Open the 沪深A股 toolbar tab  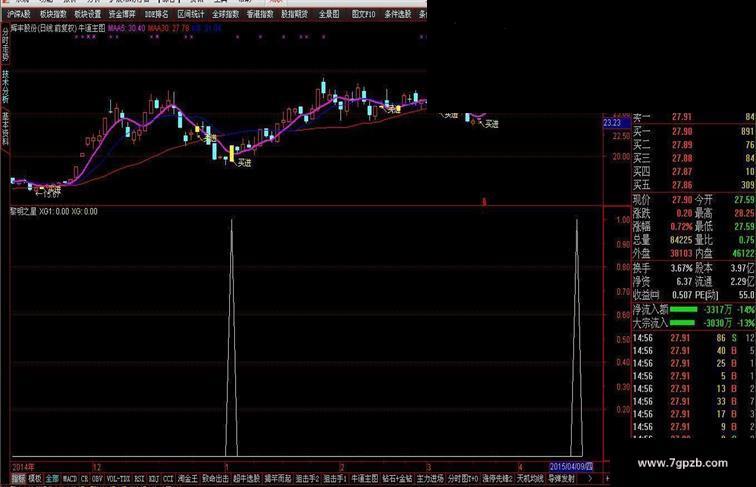19,14
